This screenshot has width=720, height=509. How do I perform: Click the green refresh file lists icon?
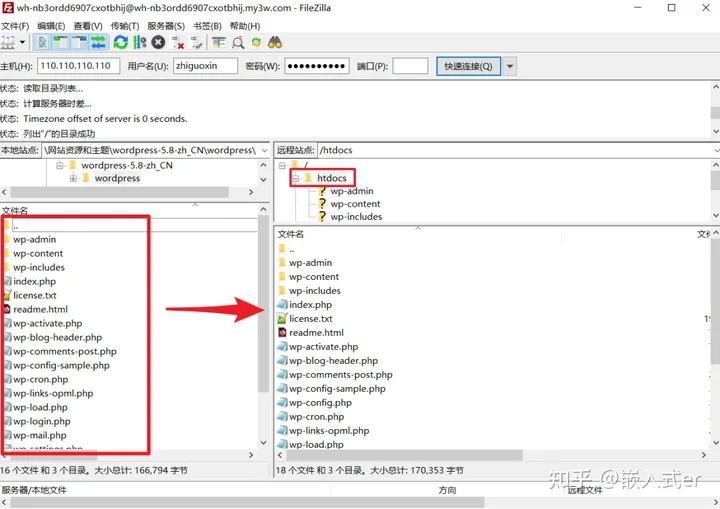click(121, 42)
